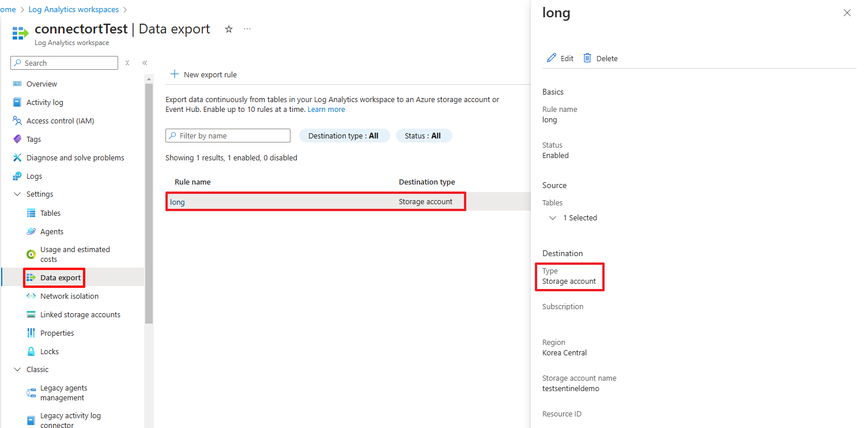
Task: Open Activity log icon
Action: (17, 102)
